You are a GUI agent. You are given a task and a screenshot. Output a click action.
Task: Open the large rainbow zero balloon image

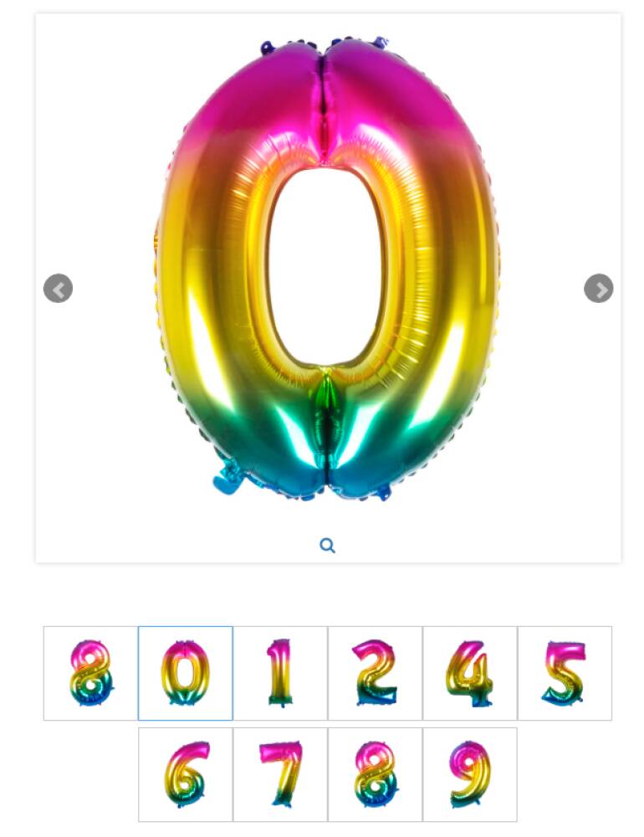point(328,270)
